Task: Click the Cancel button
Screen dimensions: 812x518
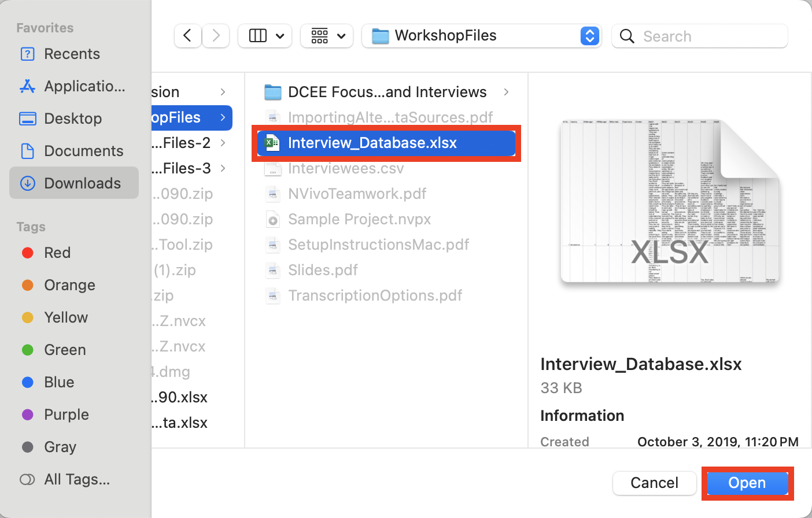Action: [654, 483]
